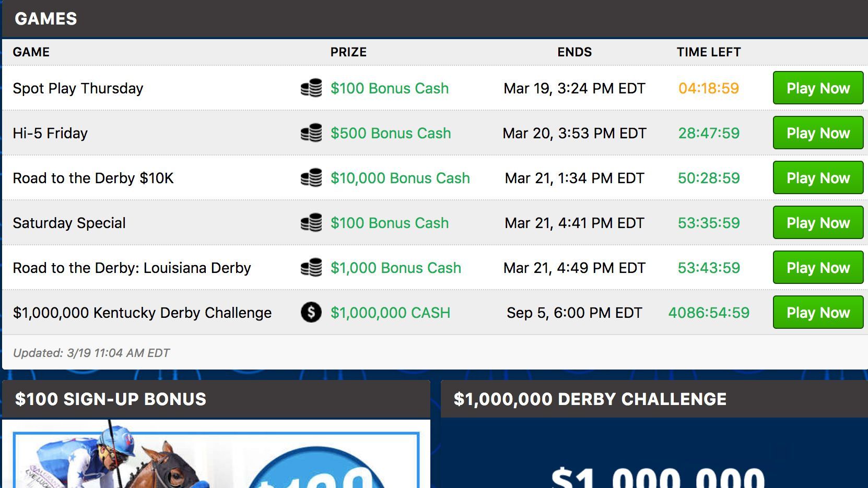
Task: Start Road to the Derby $10K game
Action: (x=817, y=178)
